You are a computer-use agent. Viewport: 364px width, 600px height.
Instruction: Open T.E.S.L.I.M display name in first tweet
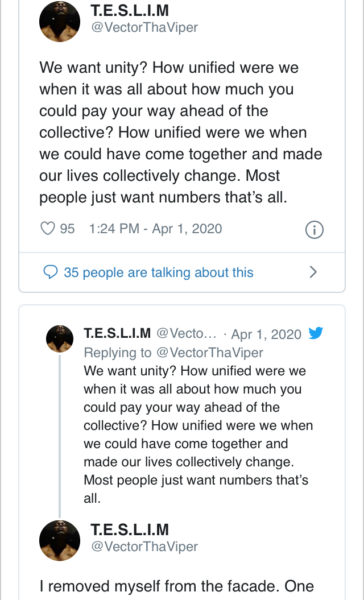[130, 10]
